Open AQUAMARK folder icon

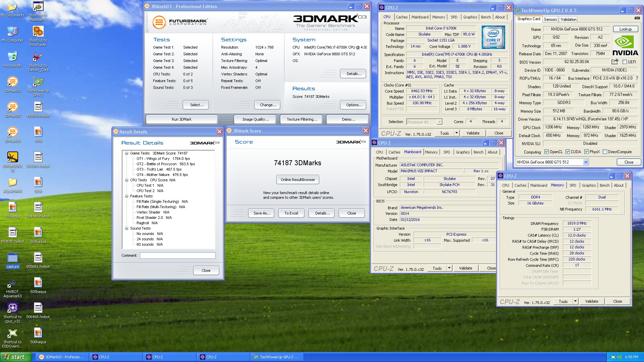(12, 185)
